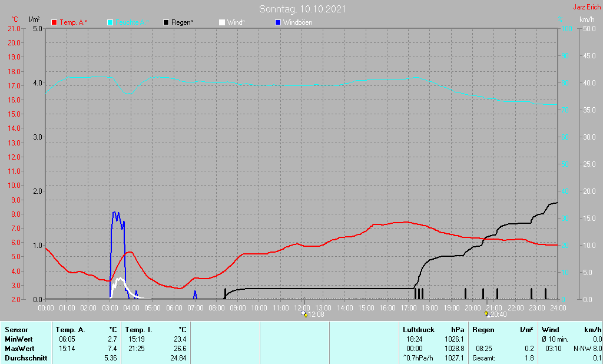Screen dimensions: 603x364
Task: Click the 'Wind' table header
Action: [x=551, y=330]
